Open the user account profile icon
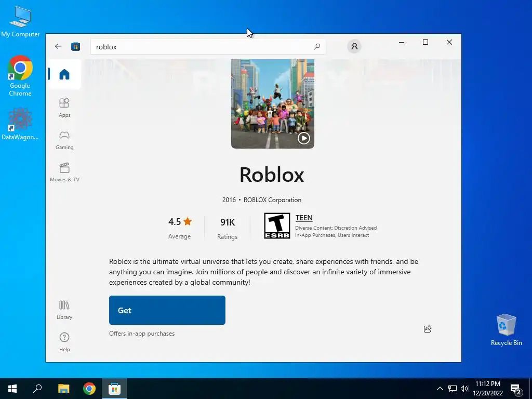 [x=354, y=46]
